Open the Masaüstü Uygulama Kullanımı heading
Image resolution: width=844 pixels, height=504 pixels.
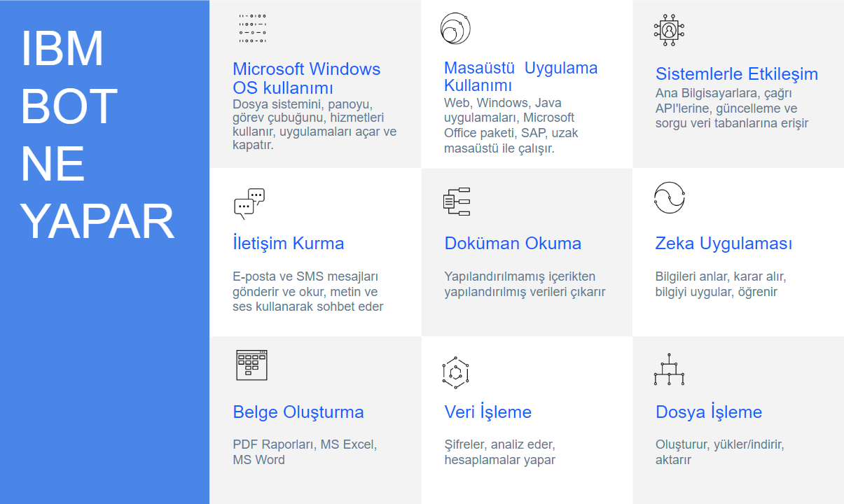point(520,77)
